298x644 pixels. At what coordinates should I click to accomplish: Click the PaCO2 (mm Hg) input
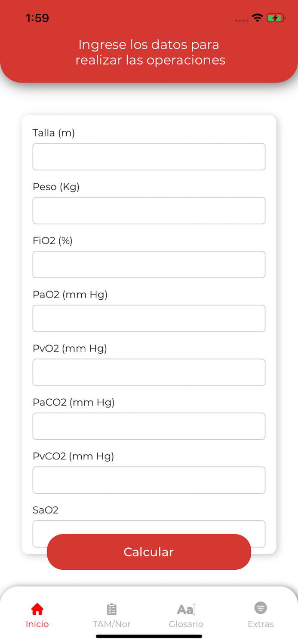(x=149, y=426)
